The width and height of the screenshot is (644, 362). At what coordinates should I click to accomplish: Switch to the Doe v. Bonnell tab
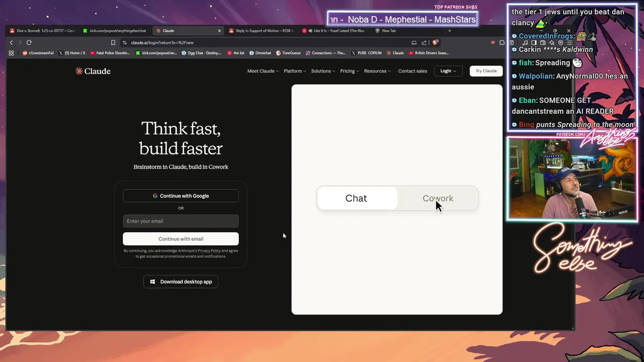42,31
